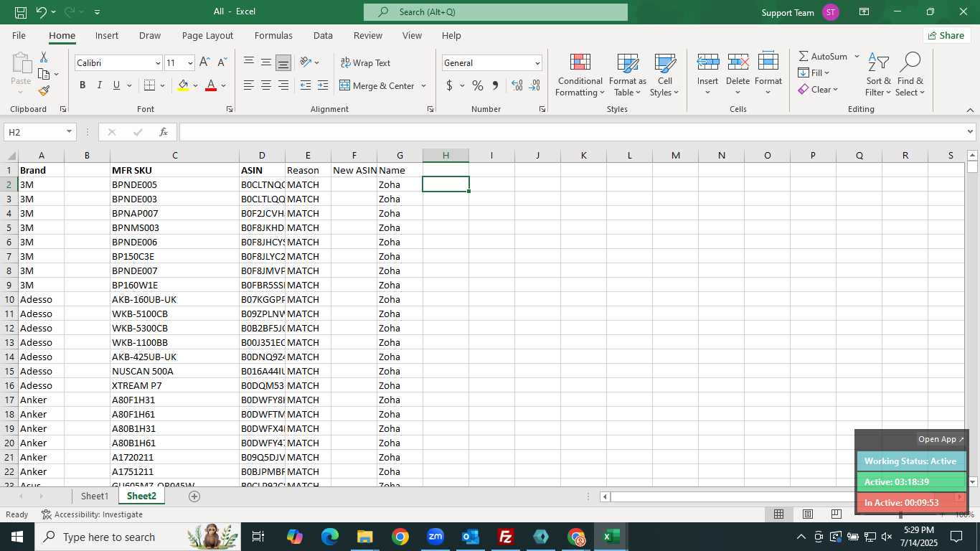Click the Save icon in title bar
Image resolution: width=980 pixels, height=551 pixels.
point(21,12)
